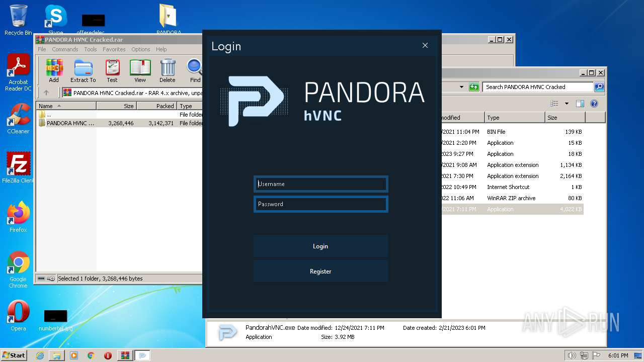Screen dimensions: 644x362
Task: Open the Tools menu in WinRAR
Action: click(91, 49)
